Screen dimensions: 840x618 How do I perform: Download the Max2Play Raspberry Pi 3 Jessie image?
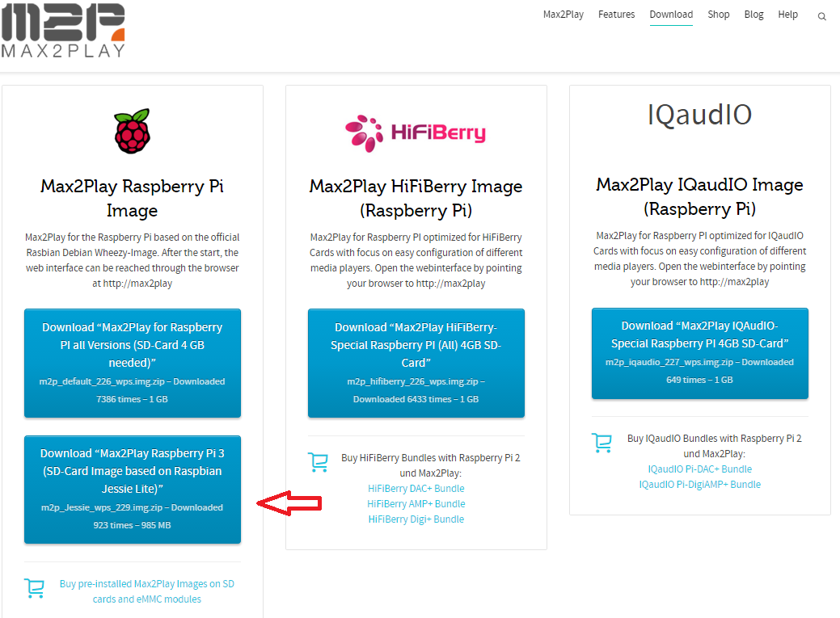[x=132, y=490]
